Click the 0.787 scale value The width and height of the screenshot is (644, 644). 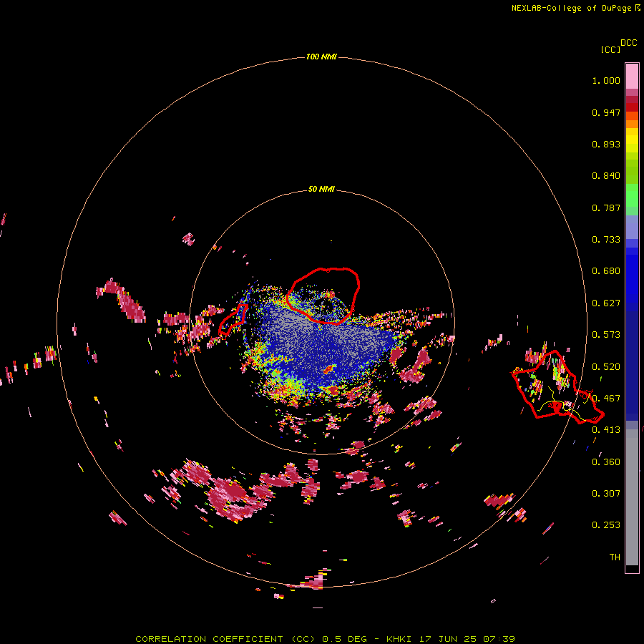(x=606, y=208)
